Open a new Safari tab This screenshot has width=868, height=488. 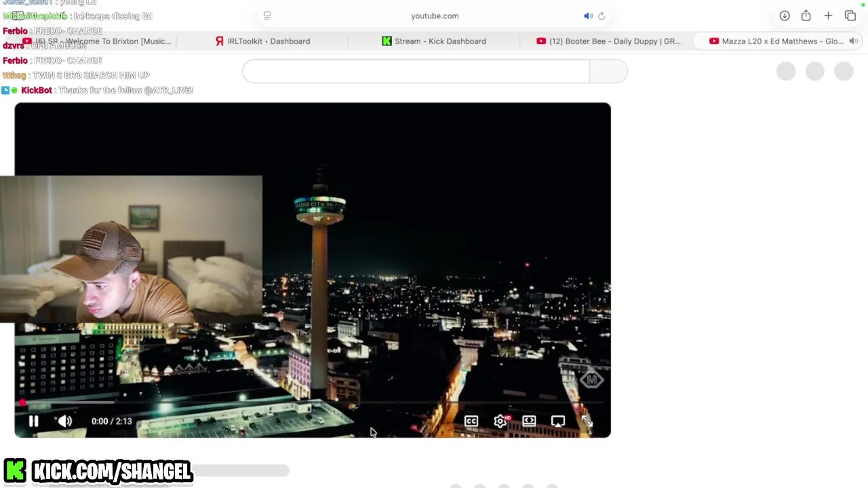(828, 16)
